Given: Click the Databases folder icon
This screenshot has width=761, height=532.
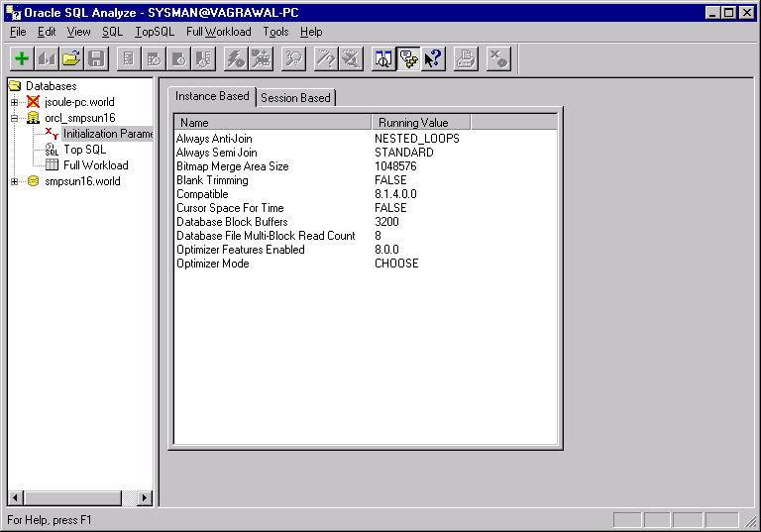Looking at the screenshot, I should pos(15,86).
